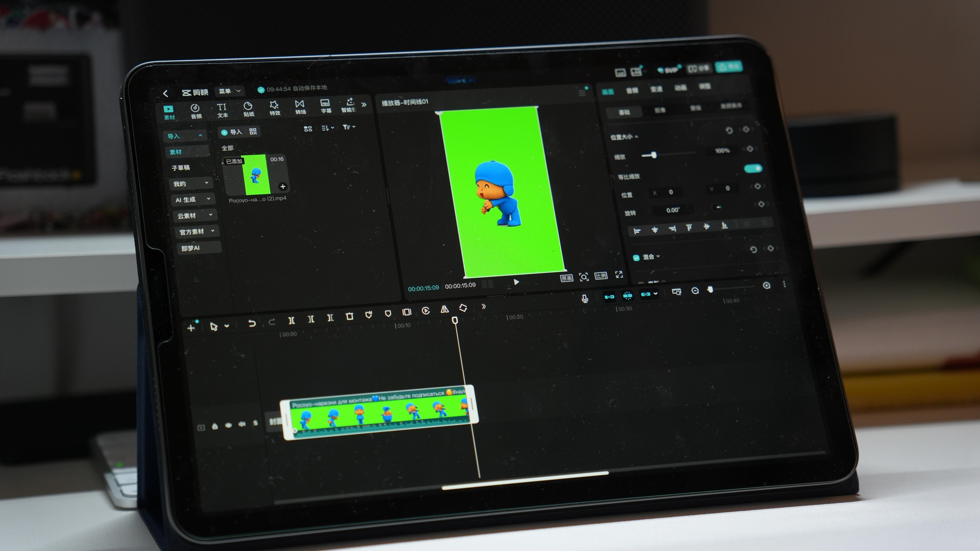Delete the selected clip
Viewport: 980px width, 551px height.
349,316
